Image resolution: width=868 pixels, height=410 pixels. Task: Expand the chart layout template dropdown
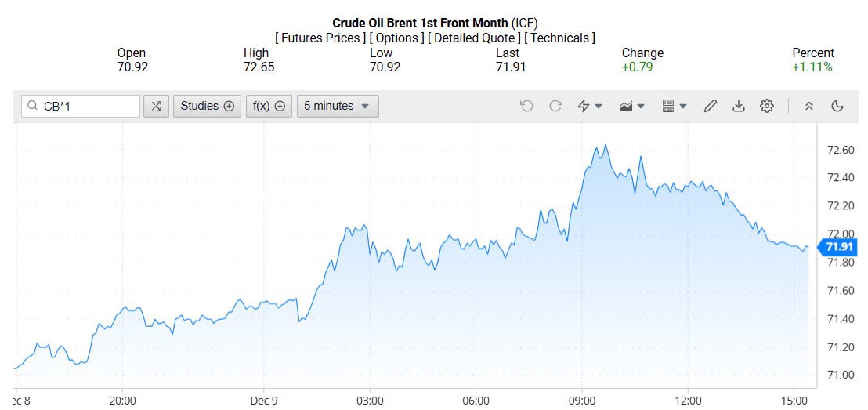click(x=674, y=106)
